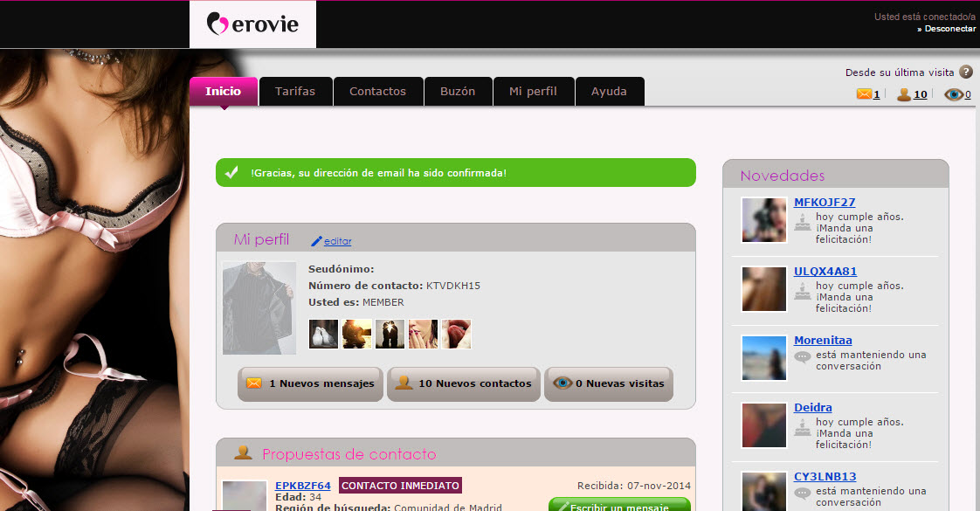Open profile link MFKOJF27
Viewport: 980px width, 511px height.
pos(825,203)
